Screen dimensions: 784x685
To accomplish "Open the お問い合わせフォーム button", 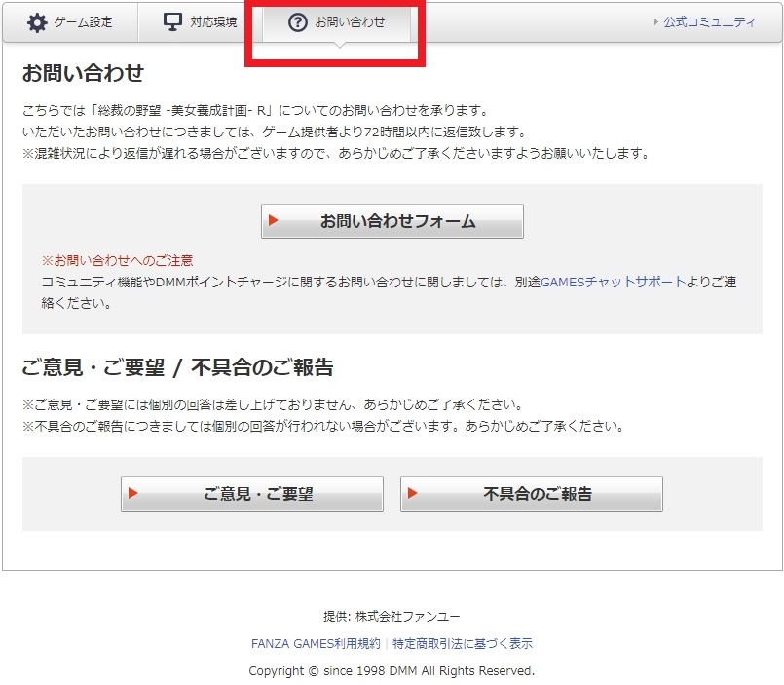I will tap(392, 220).
